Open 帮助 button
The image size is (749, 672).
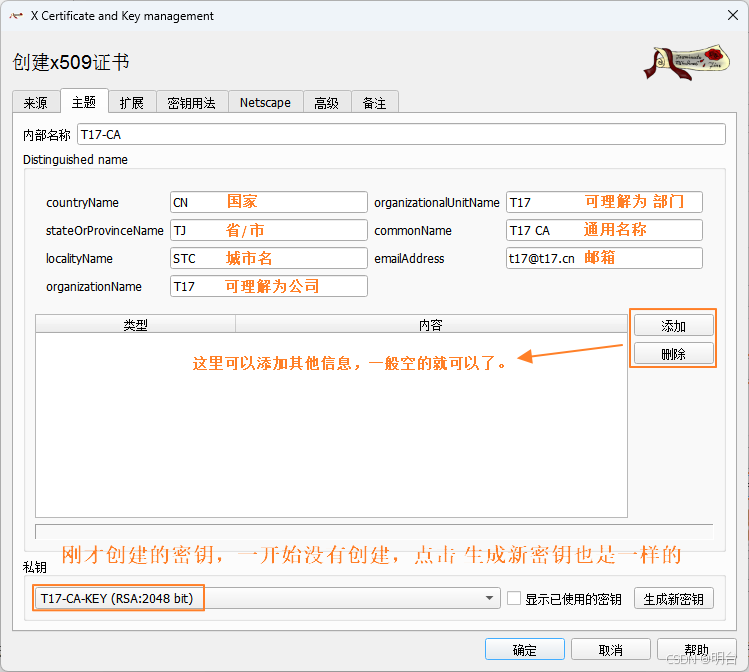[696, 650]
